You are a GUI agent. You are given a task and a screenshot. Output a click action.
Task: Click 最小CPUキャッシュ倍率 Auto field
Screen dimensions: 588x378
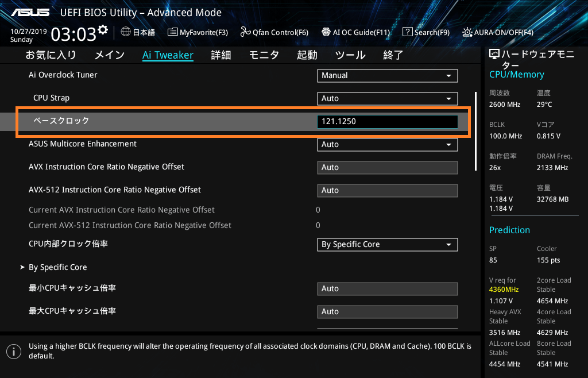388,289
